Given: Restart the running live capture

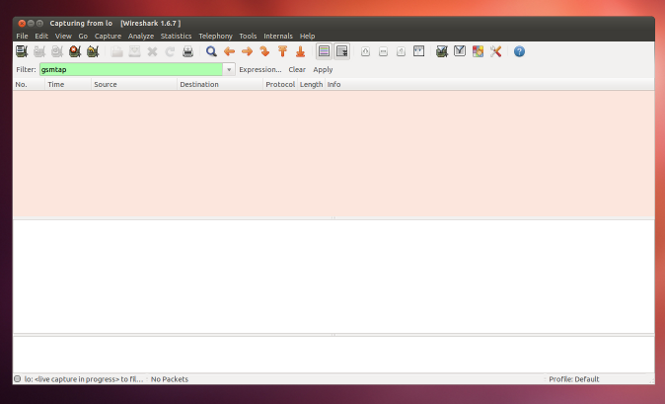Looking at the screenshot, I should coord(92,52).
